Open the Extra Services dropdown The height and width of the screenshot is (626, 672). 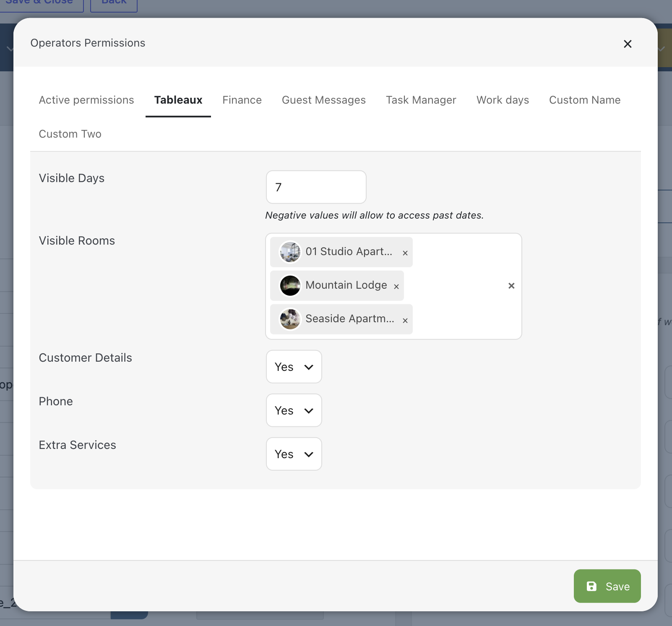(x=294, y=454)
